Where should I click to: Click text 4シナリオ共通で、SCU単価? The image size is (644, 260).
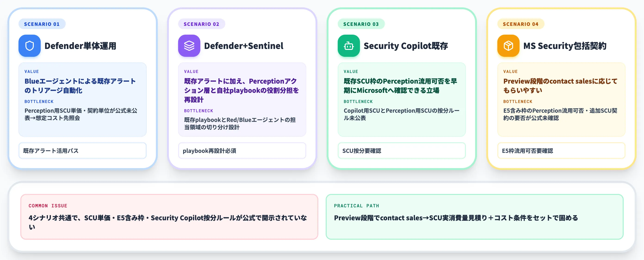[x=69, y=218]
